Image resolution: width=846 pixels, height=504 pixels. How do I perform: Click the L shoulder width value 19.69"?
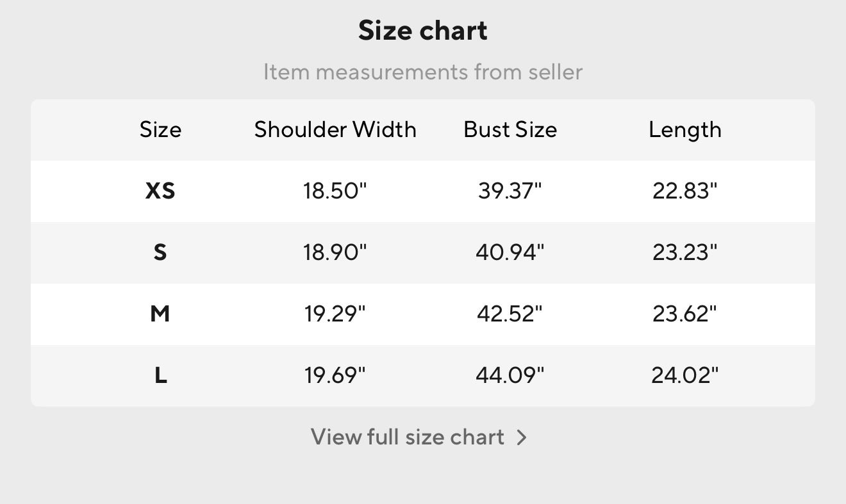pos(335,375)
